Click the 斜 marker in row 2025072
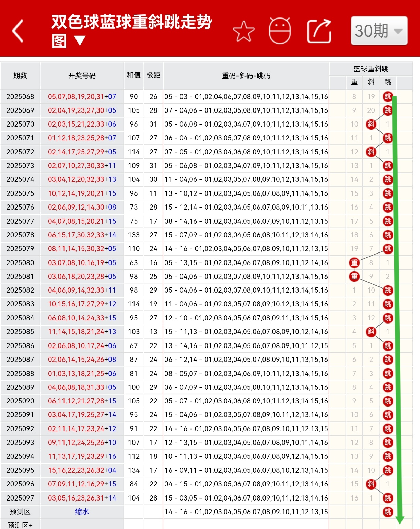This screenshot has height=529, width=420. [371, 152]
